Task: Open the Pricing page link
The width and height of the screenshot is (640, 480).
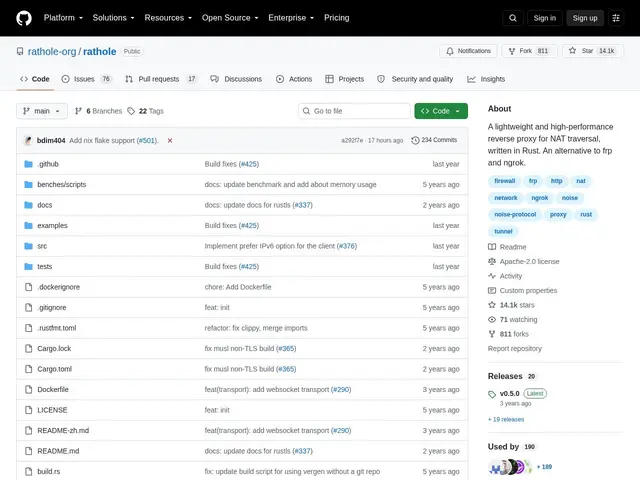Action: tap(337, 18)
